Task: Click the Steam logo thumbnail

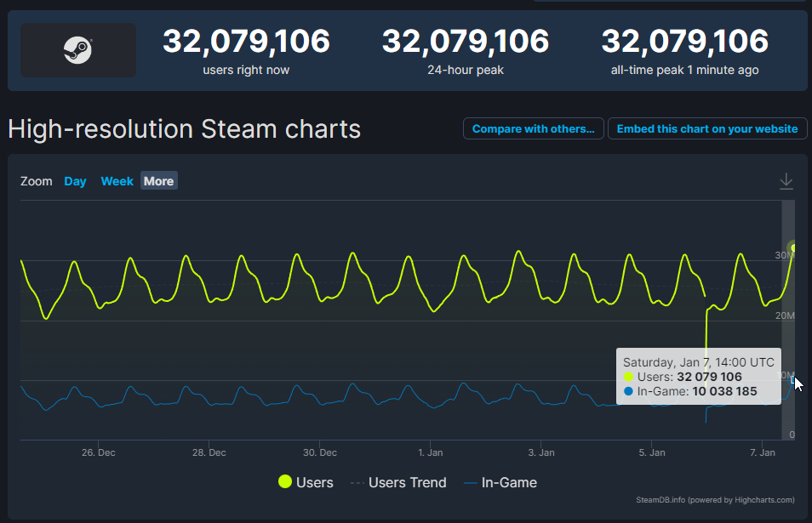Action: 78,51
